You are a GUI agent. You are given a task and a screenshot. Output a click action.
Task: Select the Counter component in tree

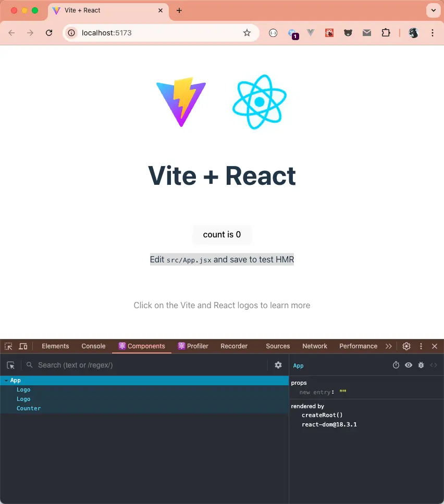[29, 408]
